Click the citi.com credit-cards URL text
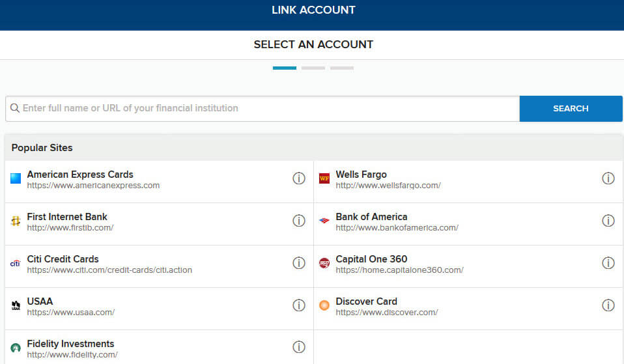The height and width of the screenshot is (364, 624). [x=109, y=270]
